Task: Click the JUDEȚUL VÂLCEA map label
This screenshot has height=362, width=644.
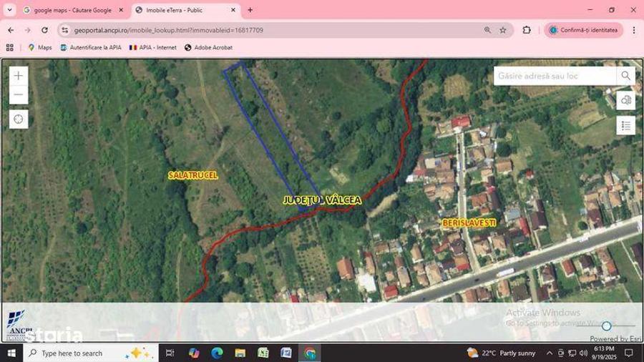Action: 323,200
